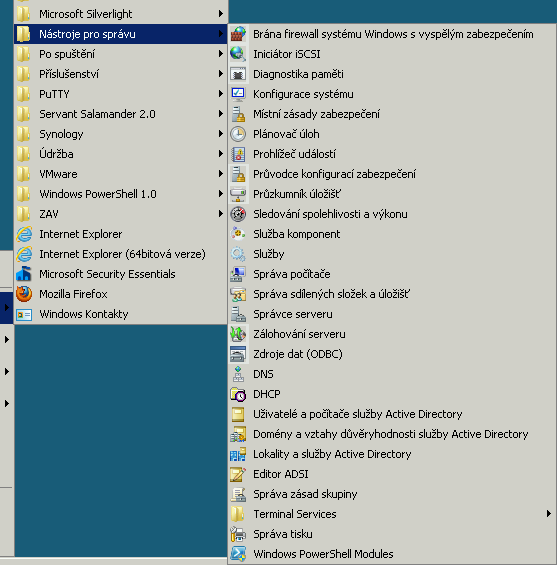Click the Sledování spolehlivosti a výkonu gauge icon

pyautogui.click(x=238, y=214)
